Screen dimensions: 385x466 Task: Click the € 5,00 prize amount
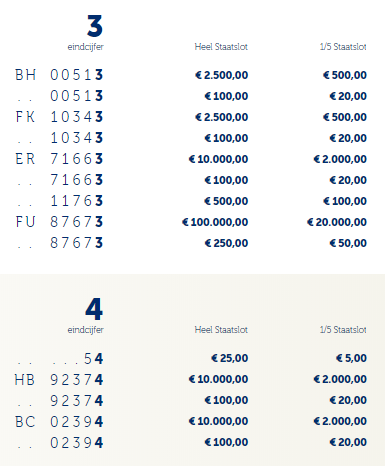pos(351,358)
